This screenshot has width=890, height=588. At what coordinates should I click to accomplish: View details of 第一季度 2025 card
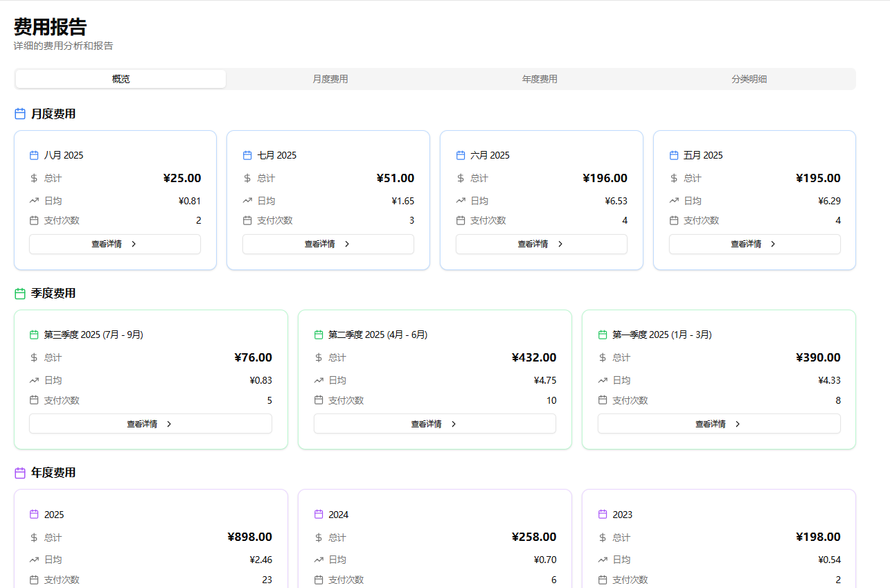719,424
